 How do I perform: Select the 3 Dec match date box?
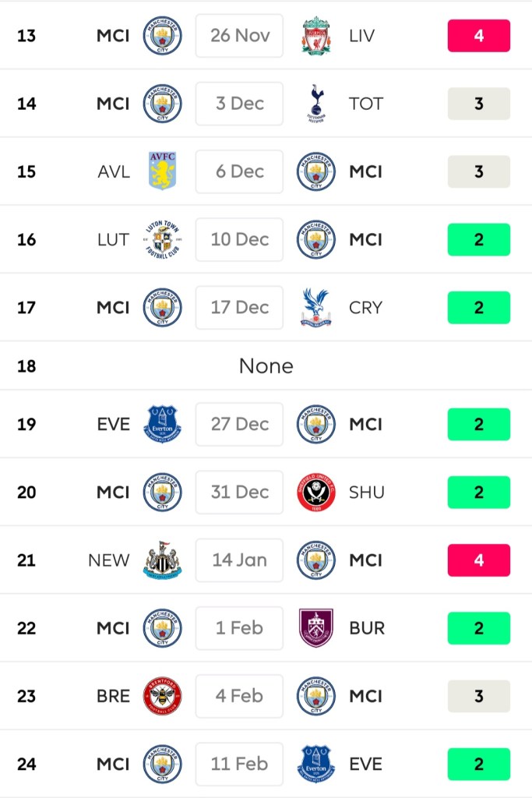[239, 104]
